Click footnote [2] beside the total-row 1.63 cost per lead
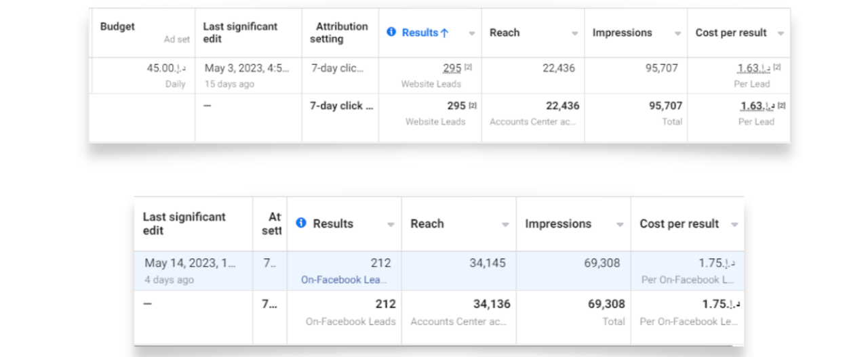The width and height of the screenshot is (868, 357). point(781,106)
